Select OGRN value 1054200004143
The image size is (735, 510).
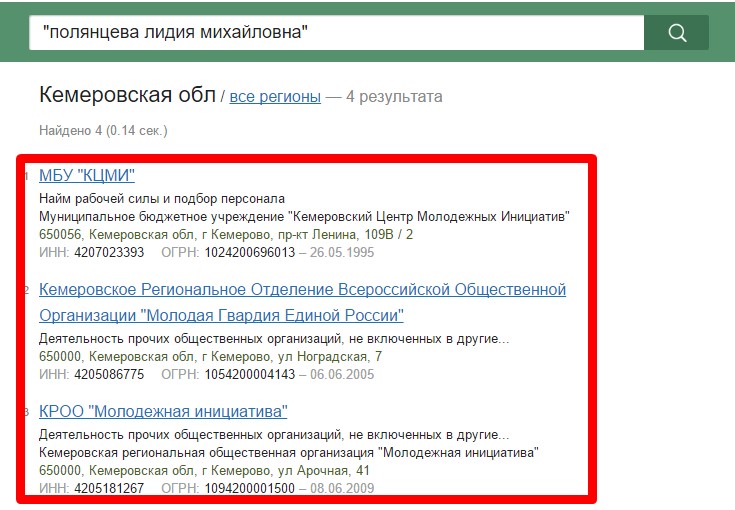point(250,375)
